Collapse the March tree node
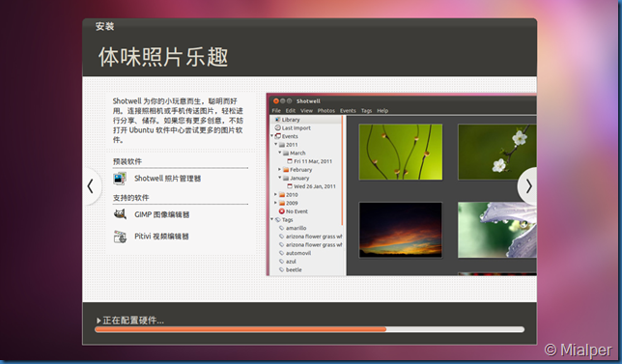The image size is (622, 364). pos(280,153)
